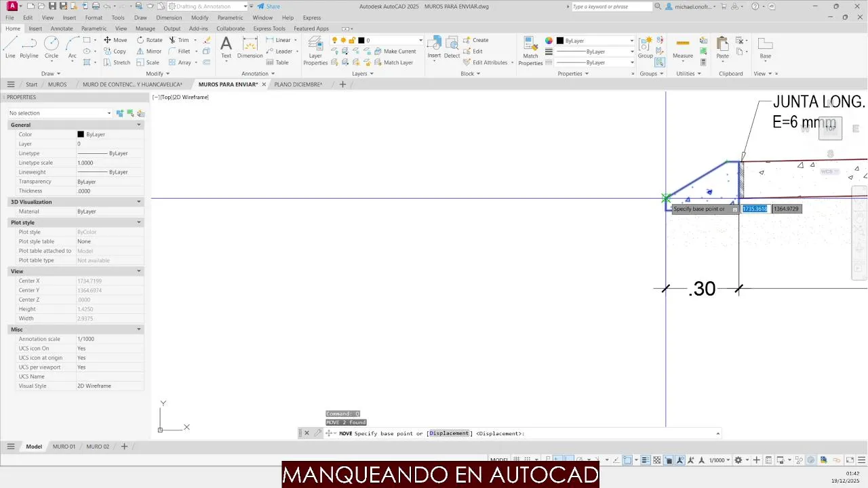
Task: Switch to MURO 01 layout tab
Action: point(64,447)
